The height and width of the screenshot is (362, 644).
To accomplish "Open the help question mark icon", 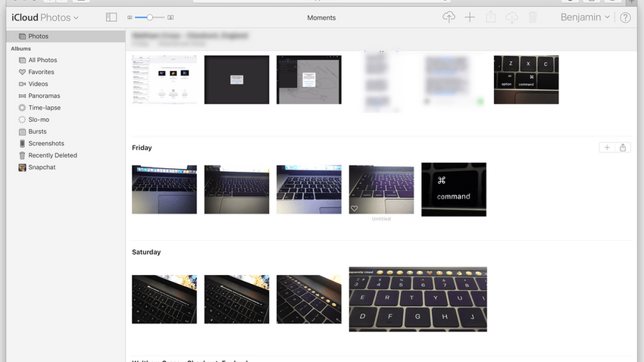I will [x=625, y=17].
